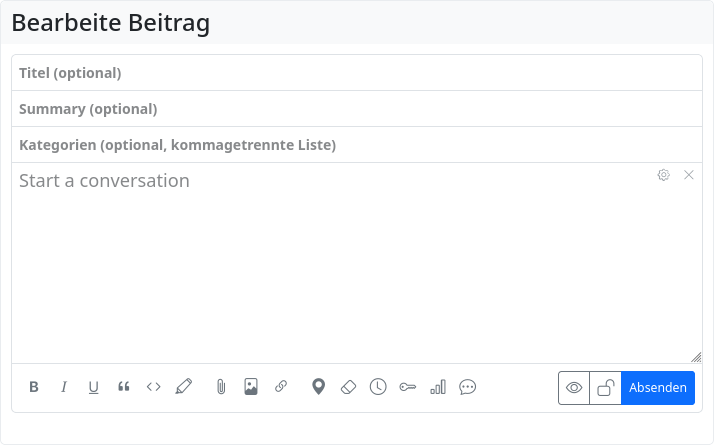Add a poll with the bar chart icon

438,387
